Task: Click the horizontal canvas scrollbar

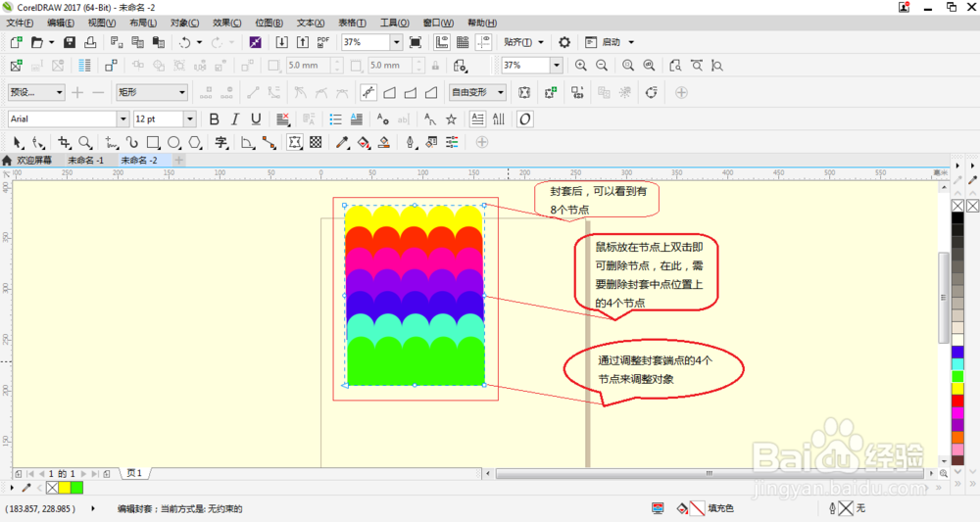Action: pyautogui.click(x=709, y=474)
